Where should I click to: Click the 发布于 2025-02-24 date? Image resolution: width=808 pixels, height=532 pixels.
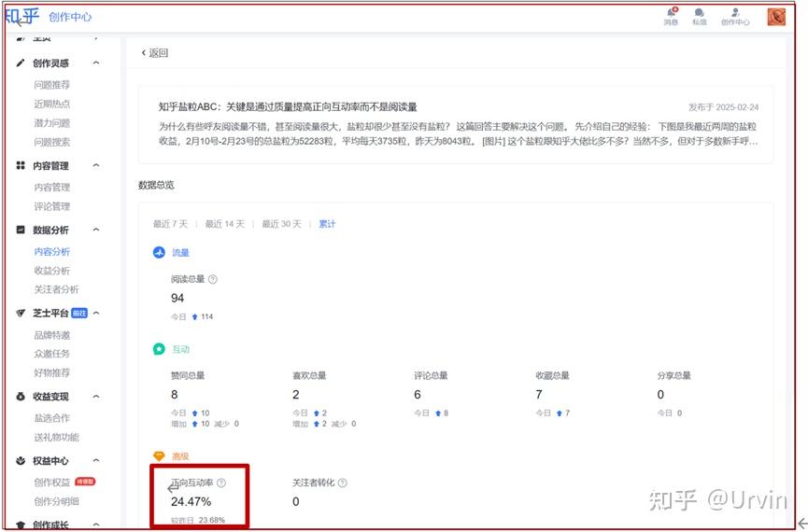pos(724,107)
